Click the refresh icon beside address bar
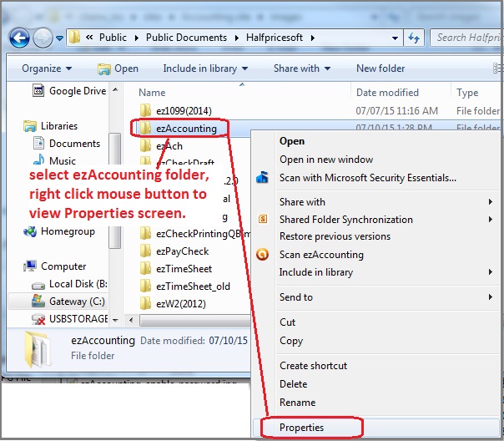 (413, 38)
